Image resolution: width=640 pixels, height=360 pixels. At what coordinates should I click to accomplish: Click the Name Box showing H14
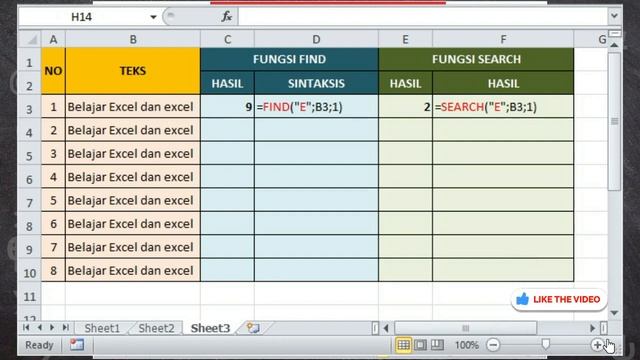(x=82, y=17)
